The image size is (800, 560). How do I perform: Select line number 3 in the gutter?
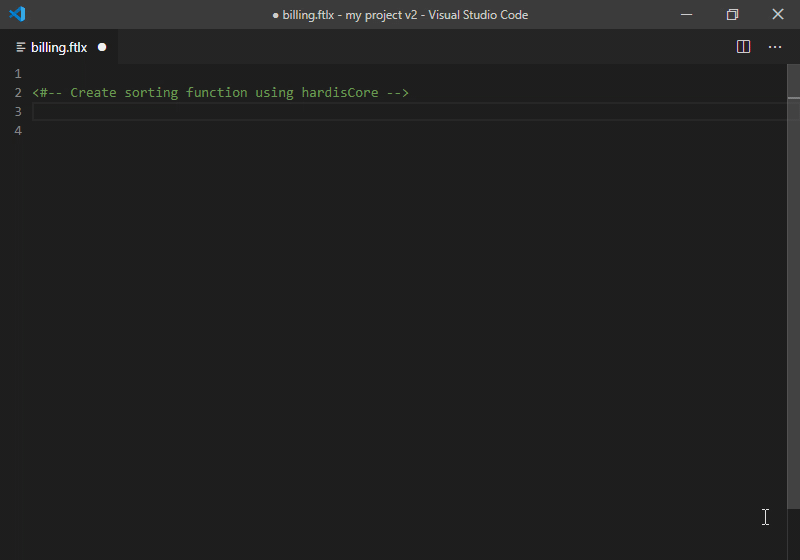pyautogui.click(x=18, y=112)
